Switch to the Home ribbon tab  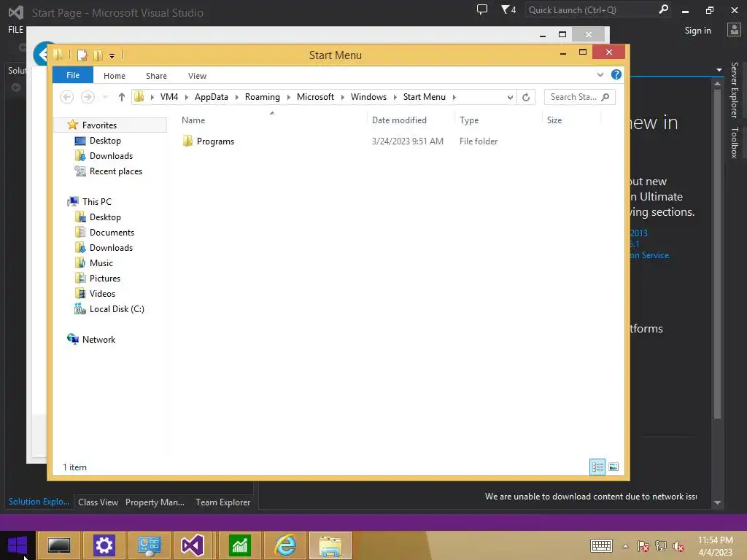115,76
